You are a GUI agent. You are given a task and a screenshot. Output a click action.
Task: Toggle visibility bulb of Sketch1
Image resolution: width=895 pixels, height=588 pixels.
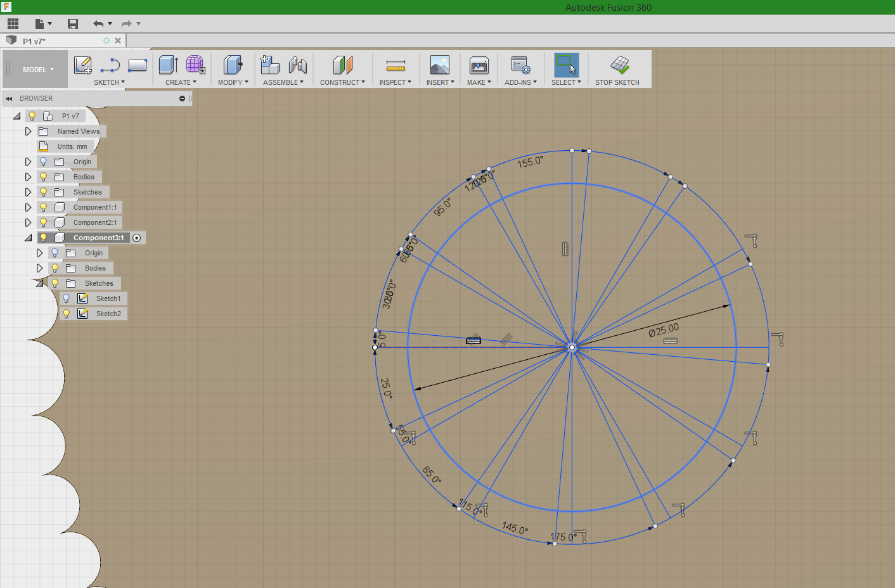tap(66, 298)
